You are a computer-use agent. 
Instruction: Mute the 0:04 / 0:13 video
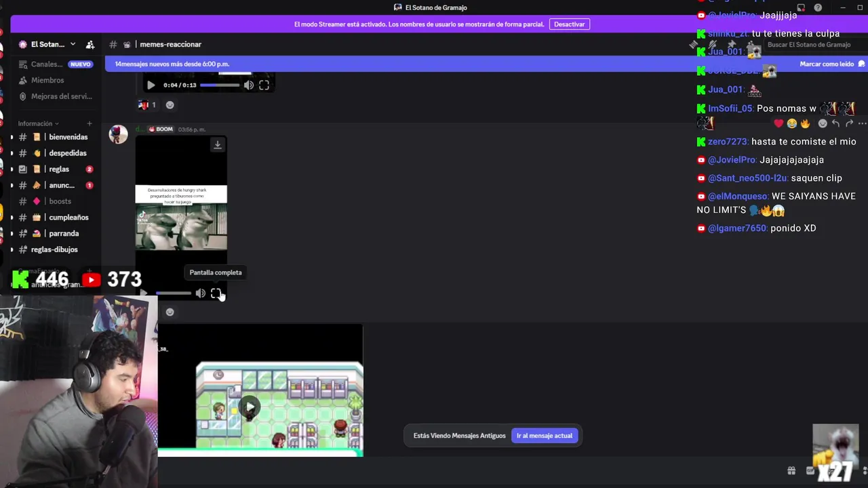pos(249,85)
